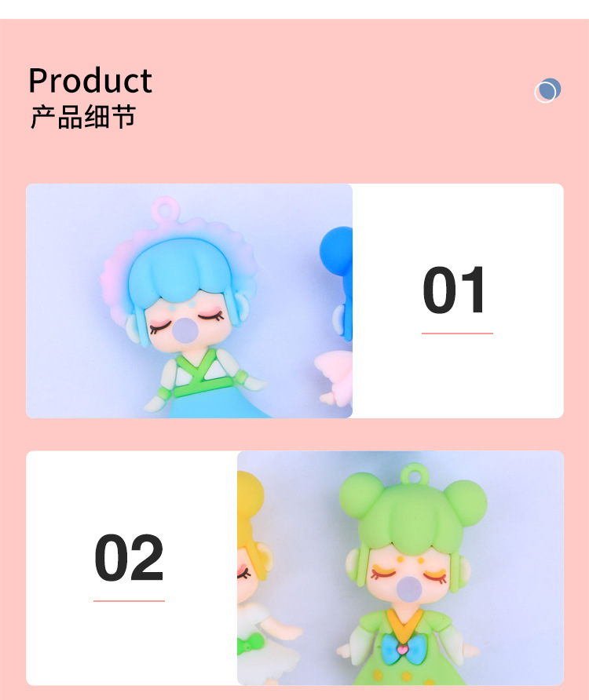Click the red underline beneath 01
This screenshot has height=700, width=589.
[x=457, y=334]
